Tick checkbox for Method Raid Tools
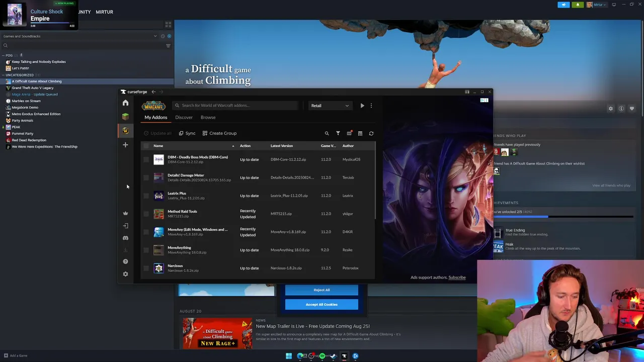The height and width of the screenshot is (362, 644). click(146, 214)
